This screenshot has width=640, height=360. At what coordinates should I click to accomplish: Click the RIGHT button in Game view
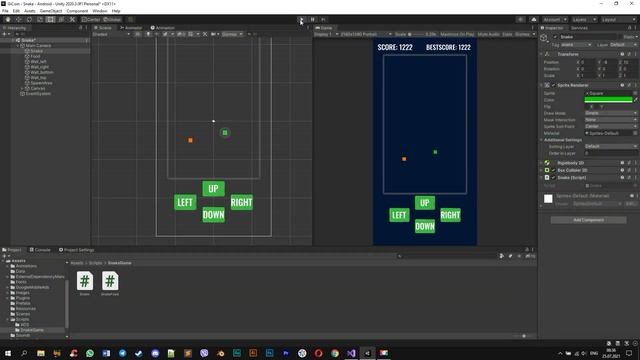click(450, 215)
